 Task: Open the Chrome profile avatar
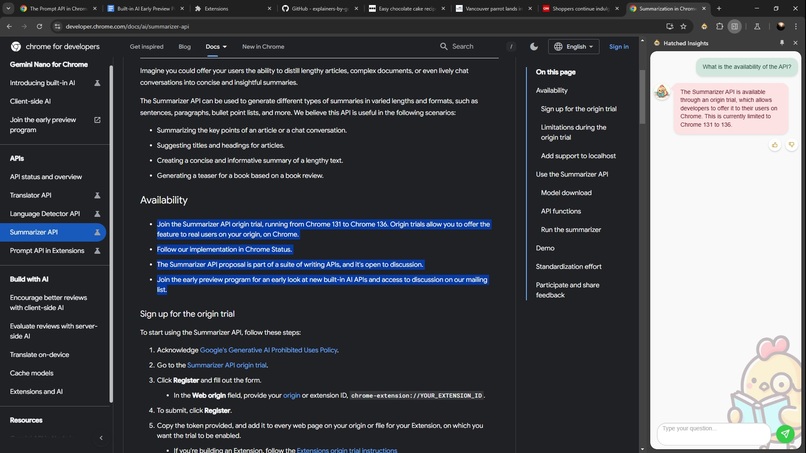[x=781, y=26]
